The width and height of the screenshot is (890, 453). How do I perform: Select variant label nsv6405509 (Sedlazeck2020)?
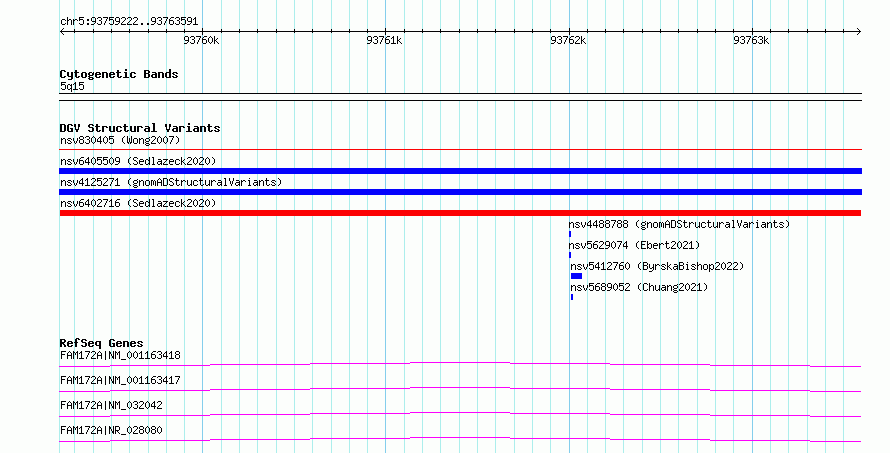click(138, 161)
